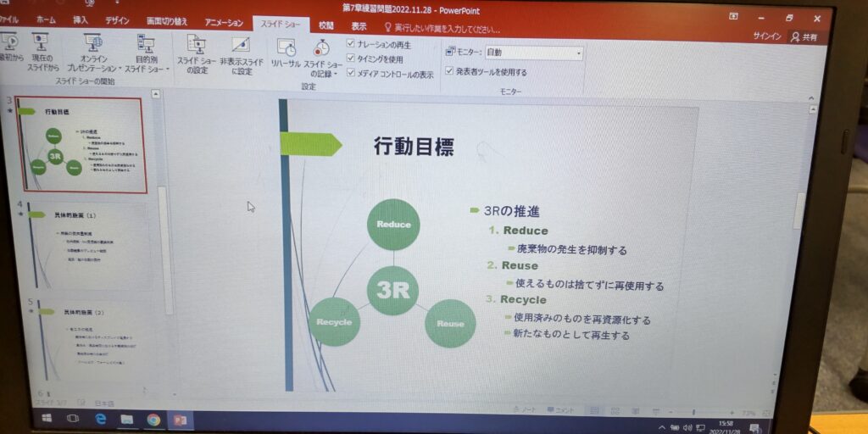Start slideshow from current slide
868x434 pixels.
(42, 51)
